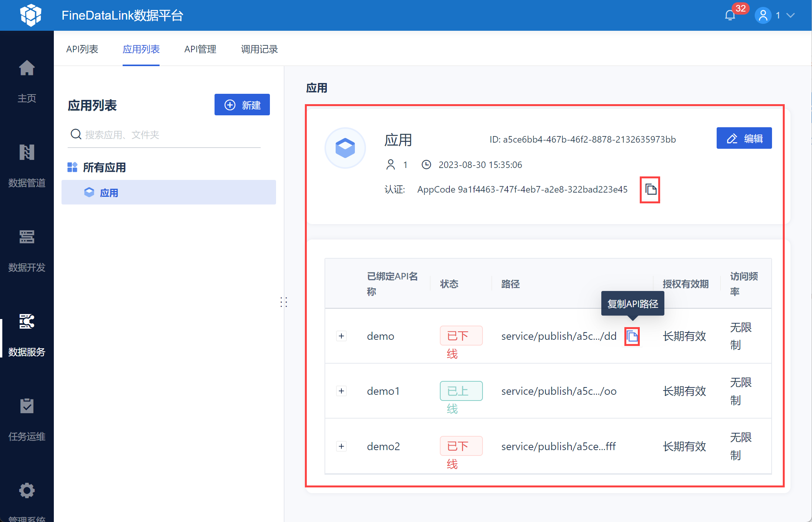Open the API管理 tab
The height and width of the screenshot is (522, 812).
point(200,49)
